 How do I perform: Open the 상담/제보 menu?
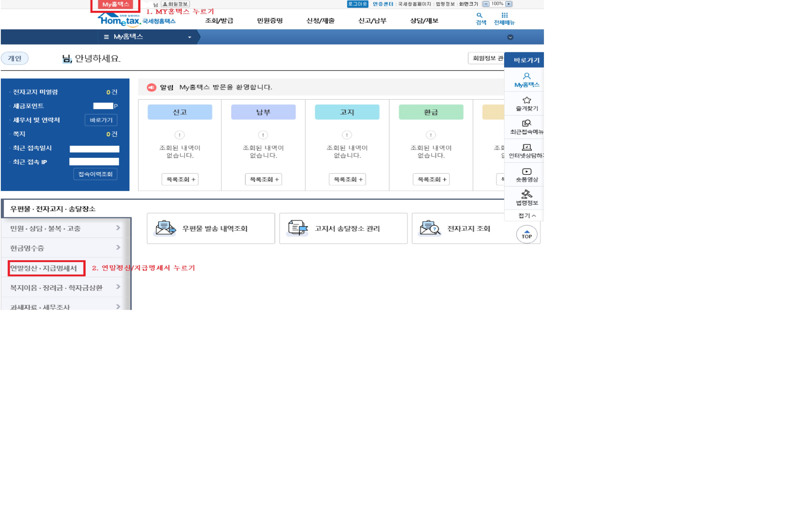pyautogui.click(x=424, y=21)
